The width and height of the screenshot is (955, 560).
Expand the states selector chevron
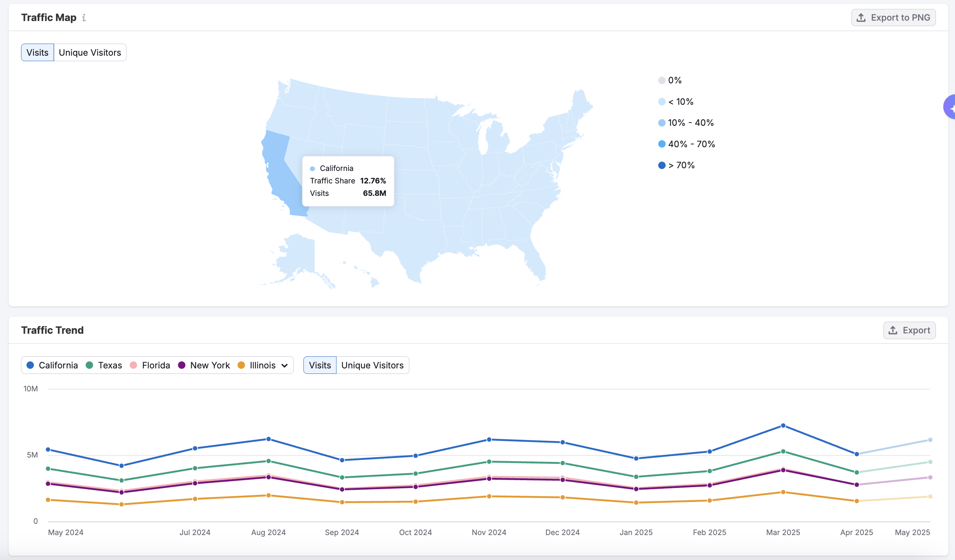pos(285,365)
